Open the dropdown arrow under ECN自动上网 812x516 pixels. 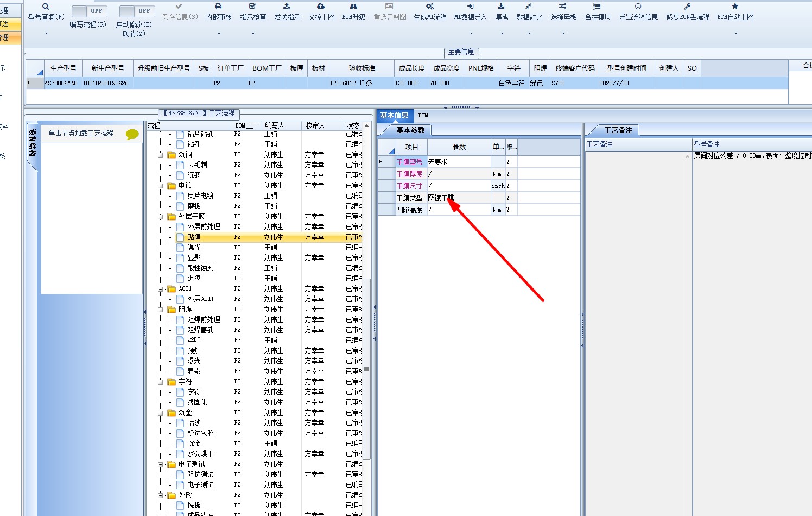(x=735, y=34)
